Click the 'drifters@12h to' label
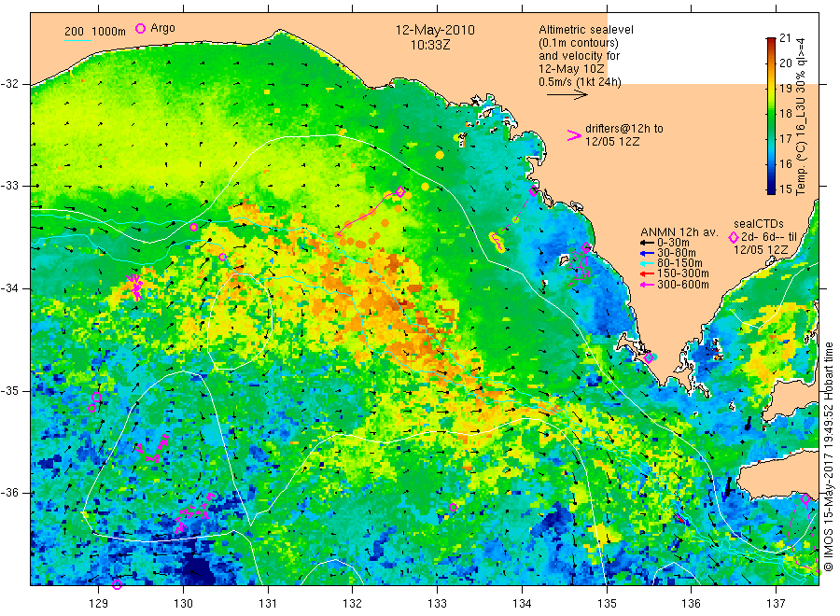Screen dimensions: 840x616 624,129
